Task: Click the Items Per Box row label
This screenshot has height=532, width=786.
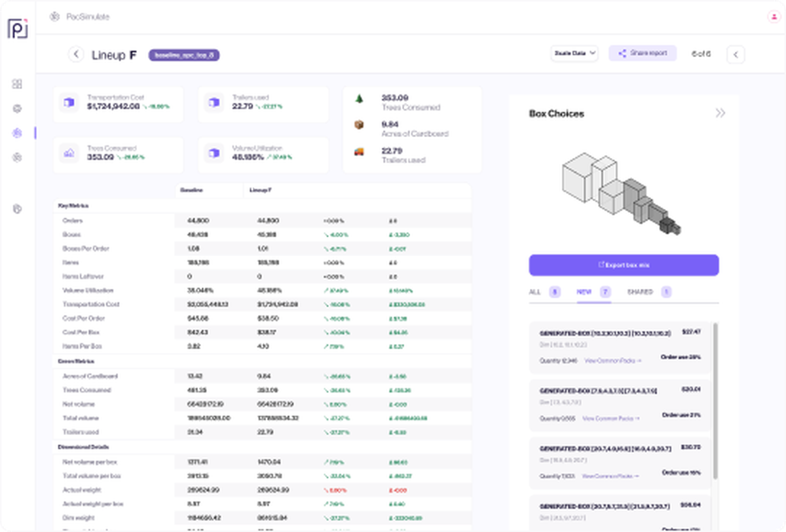Action: (83, 346)
